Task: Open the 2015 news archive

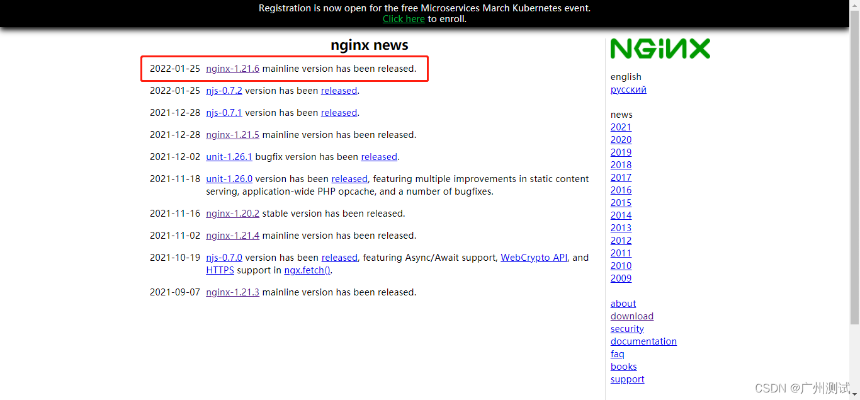Action: point(621,203)
